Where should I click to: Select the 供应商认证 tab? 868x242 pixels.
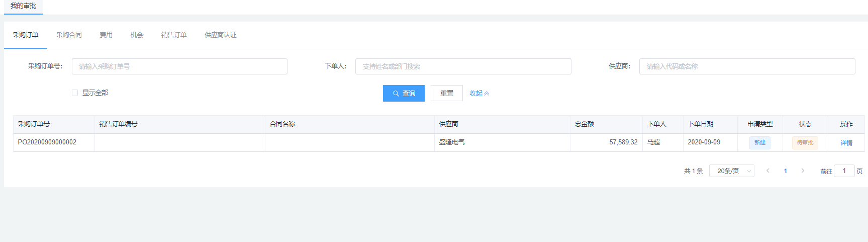pyautogui.click(x=220, y=35)
